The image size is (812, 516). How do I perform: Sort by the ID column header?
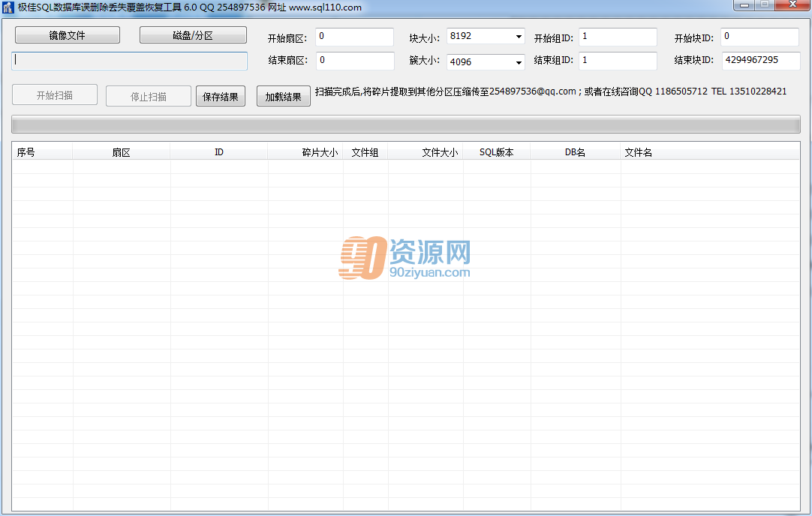pyautogui.click(x=219, y=152)
